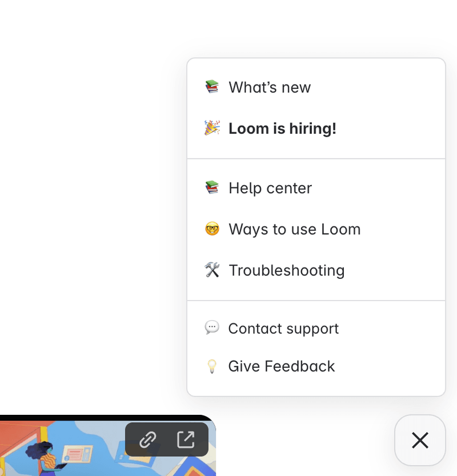
Task: Open the video in a new tab via external link icon
Action: click(185, 439)
